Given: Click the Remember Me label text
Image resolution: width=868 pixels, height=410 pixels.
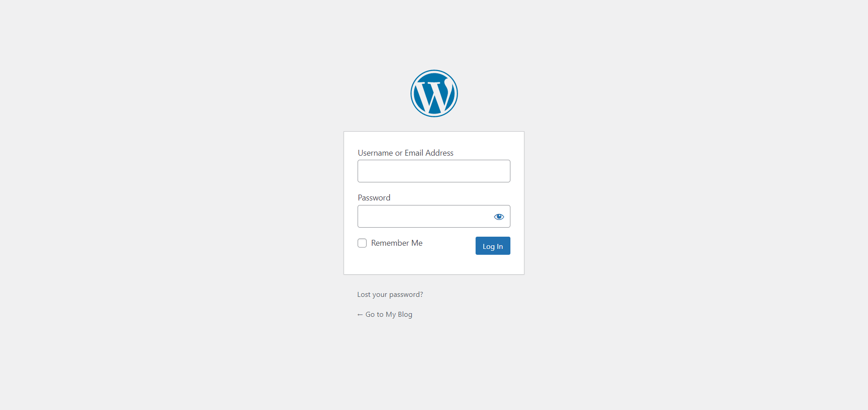Looking at the screenshot, I should 396,243.
